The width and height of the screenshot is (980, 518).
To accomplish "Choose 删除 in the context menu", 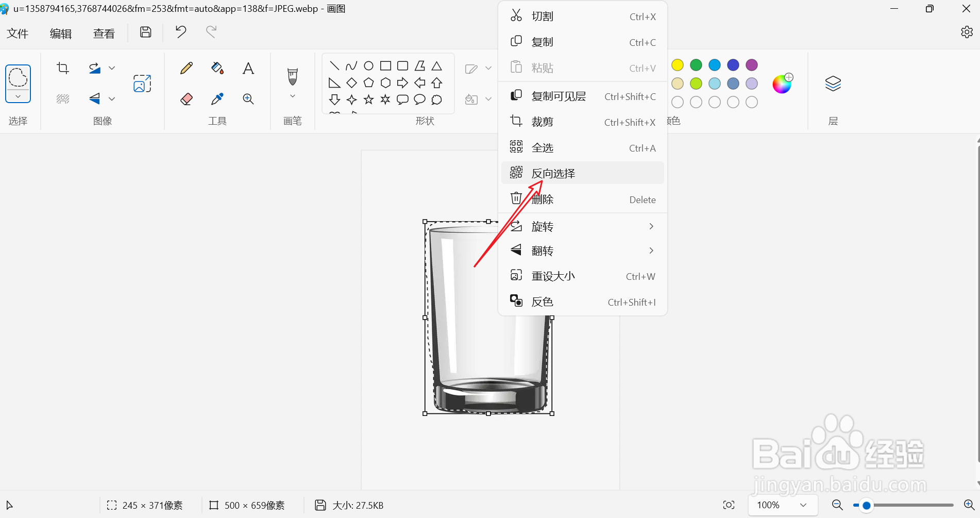I will click(582, 199).
